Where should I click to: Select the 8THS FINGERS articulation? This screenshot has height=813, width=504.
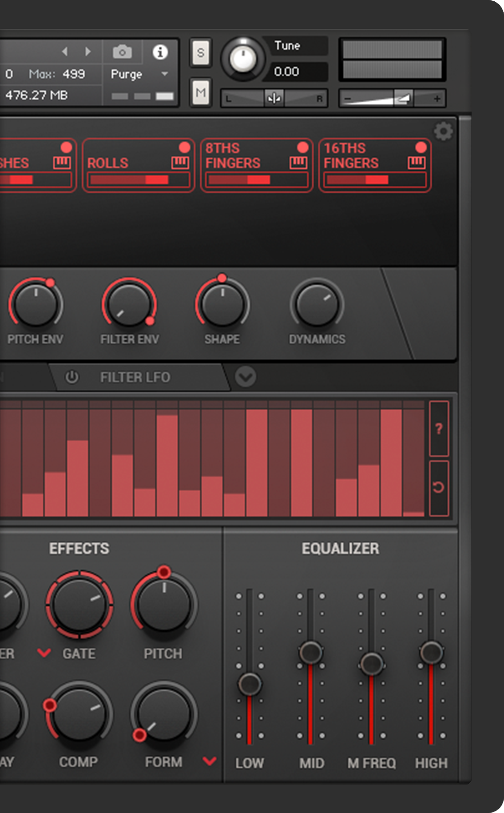click(x=257, y=165)
